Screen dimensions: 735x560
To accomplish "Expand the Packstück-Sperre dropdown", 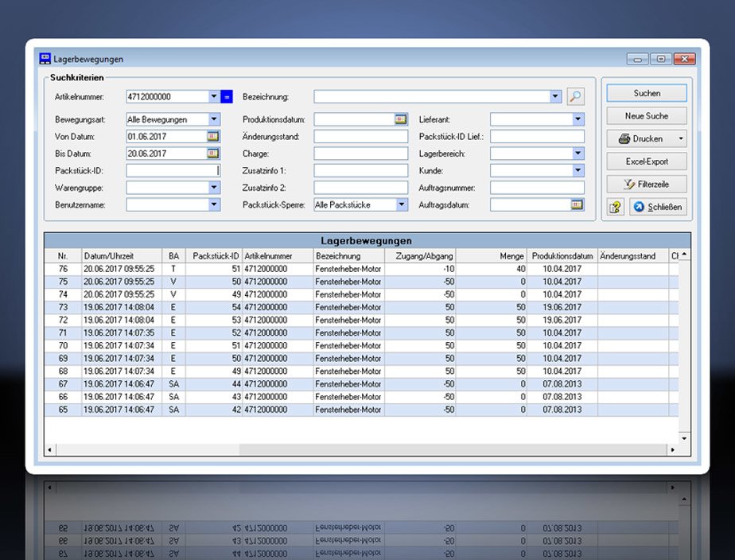I will tap(402, 205).
